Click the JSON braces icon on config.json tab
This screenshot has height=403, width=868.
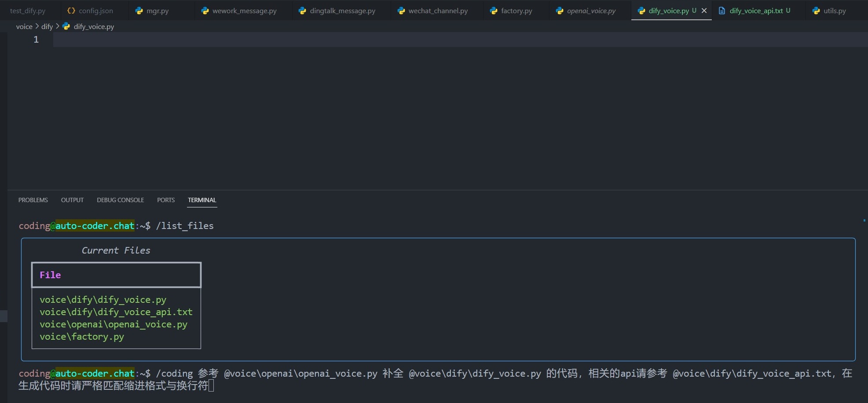[71, 11]
